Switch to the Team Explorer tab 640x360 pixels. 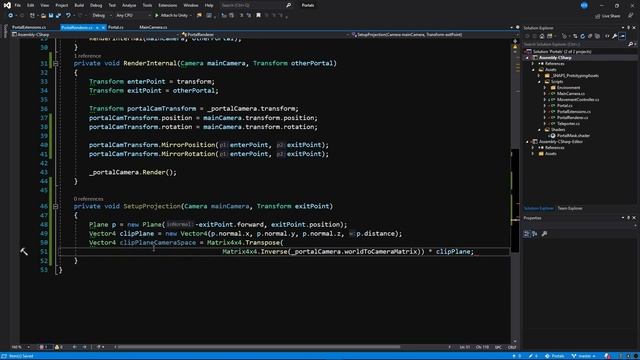[570, 209]
